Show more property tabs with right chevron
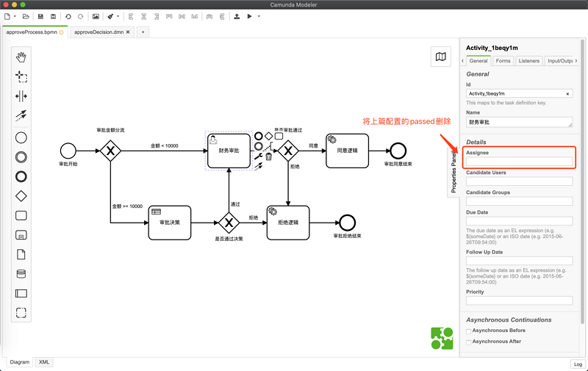Image resolution: width=588 pixels, height=371 pixels. 576,61
